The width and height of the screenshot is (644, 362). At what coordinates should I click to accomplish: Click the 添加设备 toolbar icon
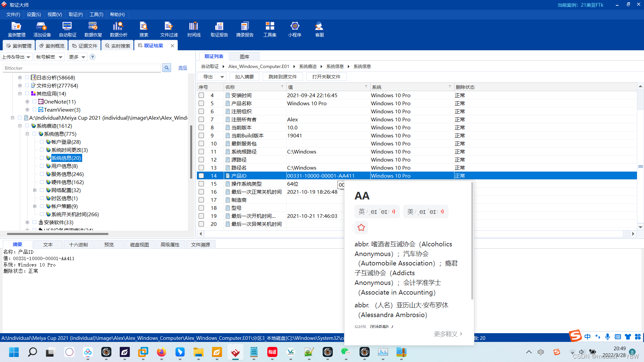42,29
